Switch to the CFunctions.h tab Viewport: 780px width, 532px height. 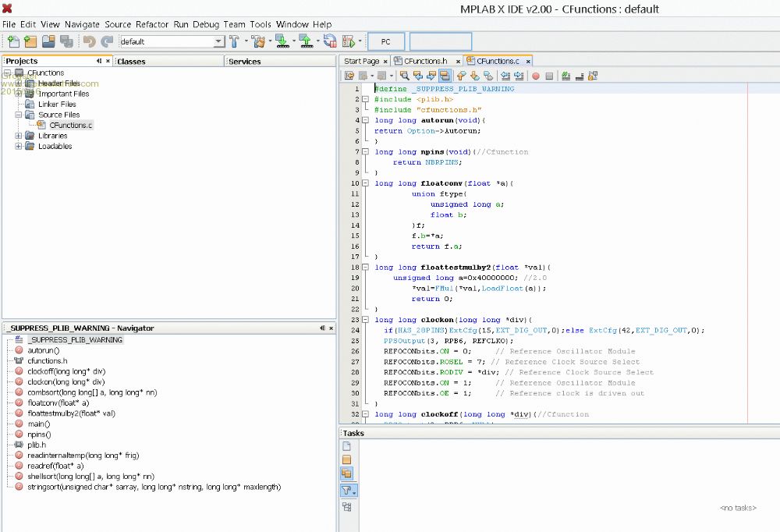click(x=425, y=61)
